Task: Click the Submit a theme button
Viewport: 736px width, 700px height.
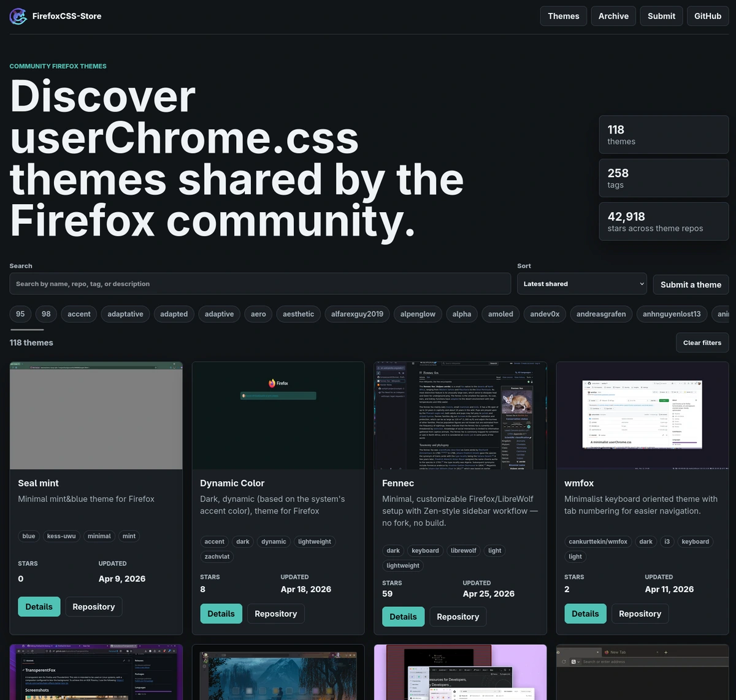Action: (x=691, y=284)
